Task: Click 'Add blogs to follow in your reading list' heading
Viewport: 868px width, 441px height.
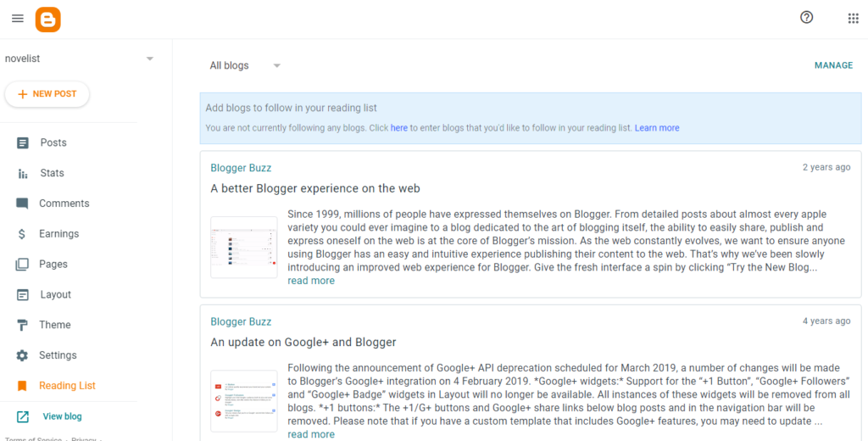Action: [x=292, y=108]
